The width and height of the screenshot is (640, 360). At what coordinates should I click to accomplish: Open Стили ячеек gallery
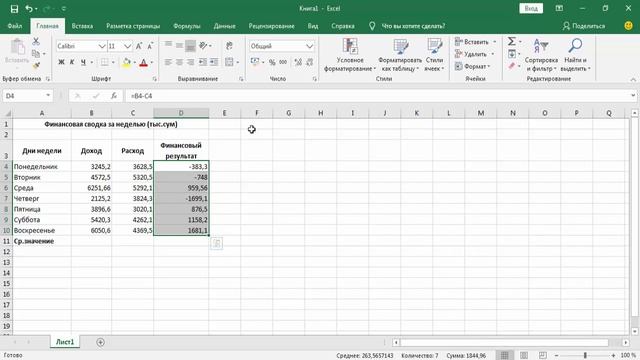pyautogui.click(x=434, y=55)
